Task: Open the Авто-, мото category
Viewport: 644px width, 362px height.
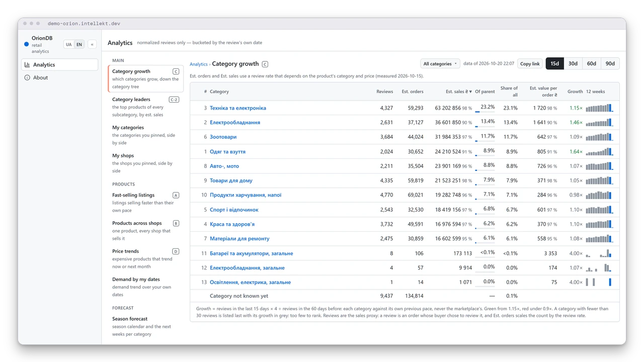Action: click(x=224, y=166)
